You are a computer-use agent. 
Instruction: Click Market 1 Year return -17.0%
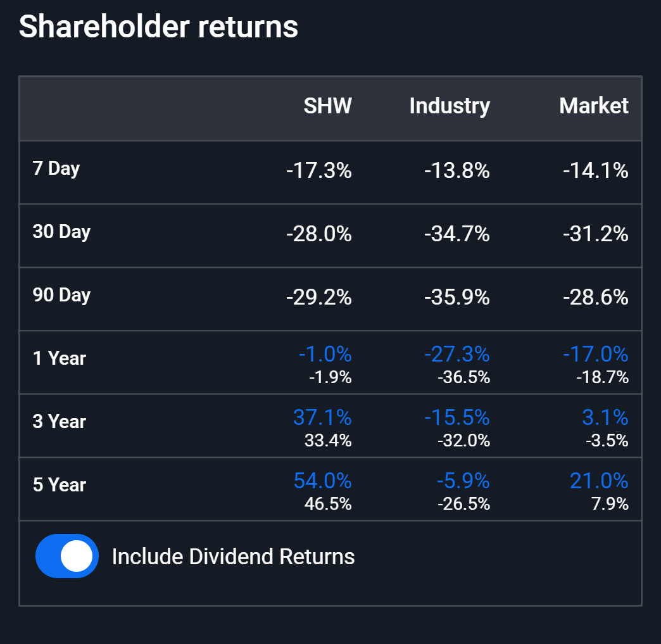(596, 354)
